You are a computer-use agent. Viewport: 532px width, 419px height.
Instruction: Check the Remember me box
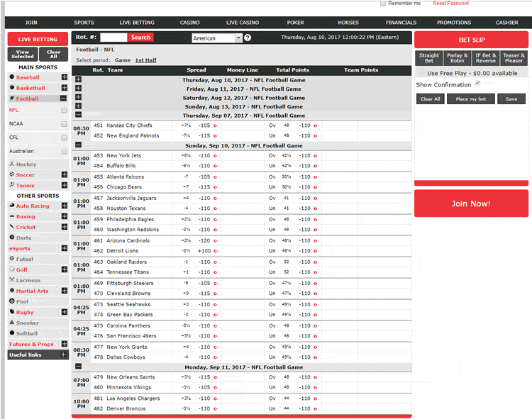tap(383, 4)
